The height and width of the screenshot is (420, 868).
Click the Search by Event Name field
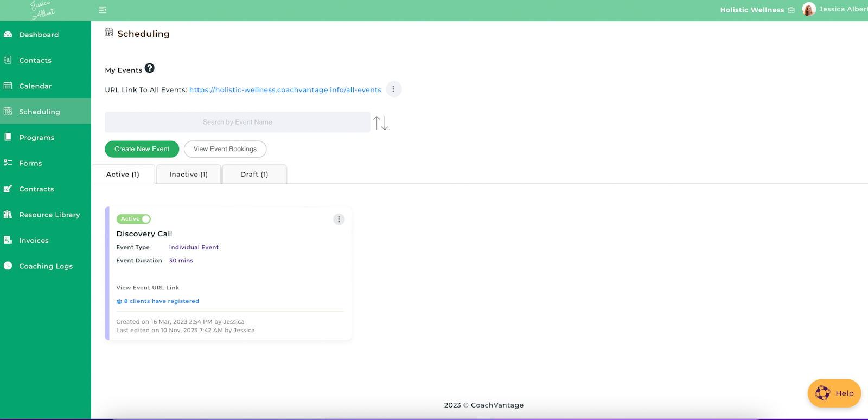coord(237,122)
